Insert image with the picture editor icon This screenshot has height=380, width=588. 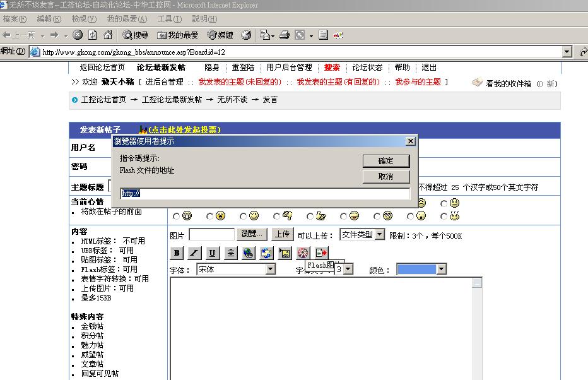tap(285, 253)
